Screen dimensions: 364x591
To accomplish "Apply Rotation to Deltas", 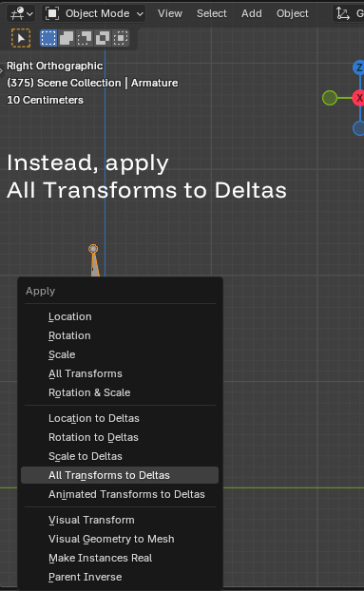I will (x=120, y=437).
